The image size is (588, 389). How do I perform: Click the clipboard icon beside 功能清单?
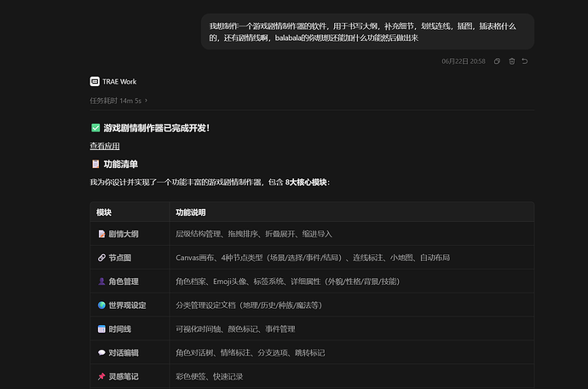pyautogui.click(x=95, y=164)
